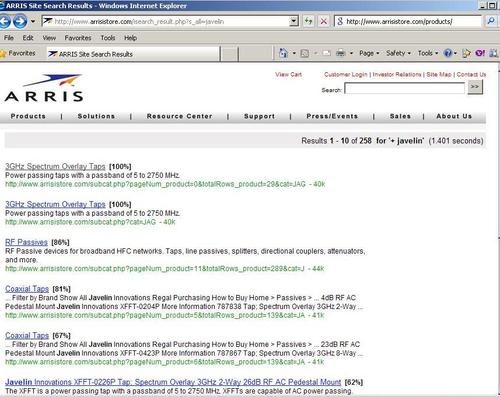This screenshot has width=500, height=397.
Task: Open the Favorites menu in menu bar
Action: pos(78,38)
